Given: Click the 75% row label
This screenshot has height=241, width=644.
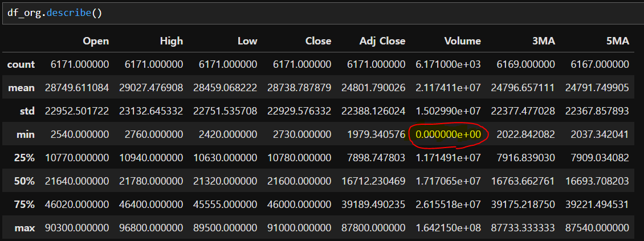Looking at the screenshot, I should click(x=25, y=204).
